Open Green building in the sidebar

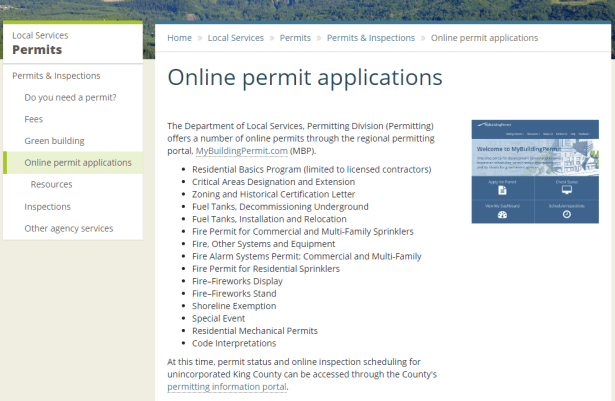tap(54, 141)
